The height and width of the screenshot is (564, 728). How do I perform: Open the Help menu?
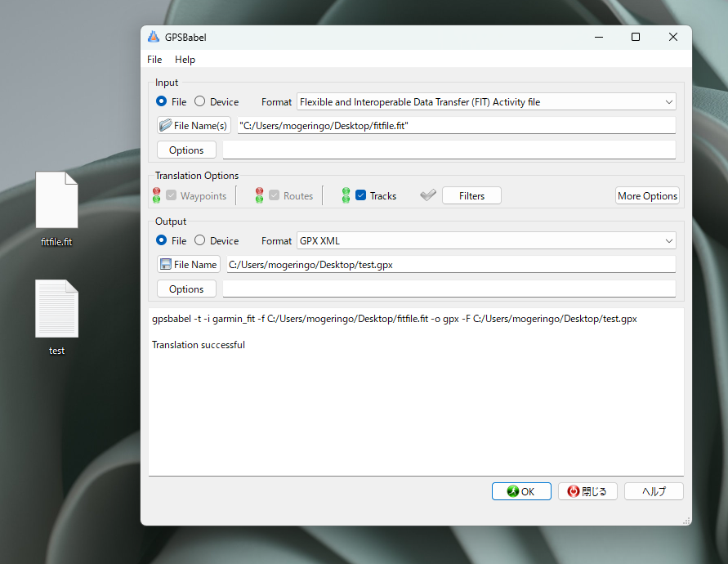tap(185, 60)
